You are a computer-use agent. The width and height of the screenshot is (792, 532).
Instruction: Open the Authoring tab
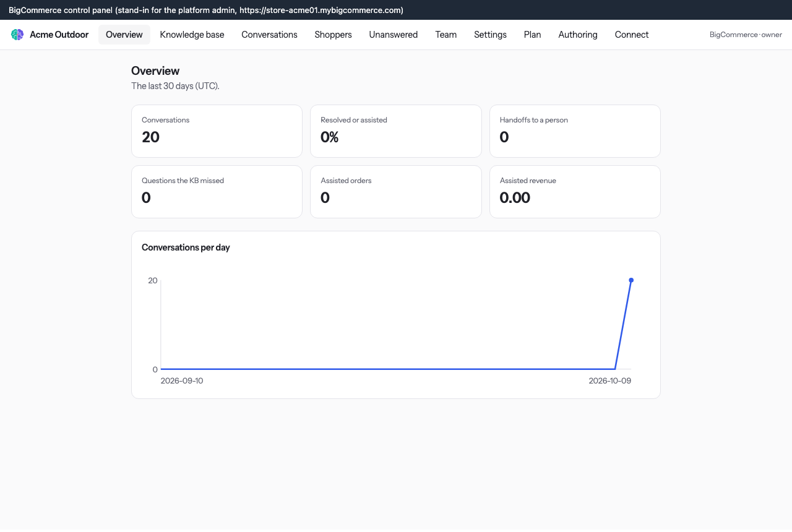(578, 35)
